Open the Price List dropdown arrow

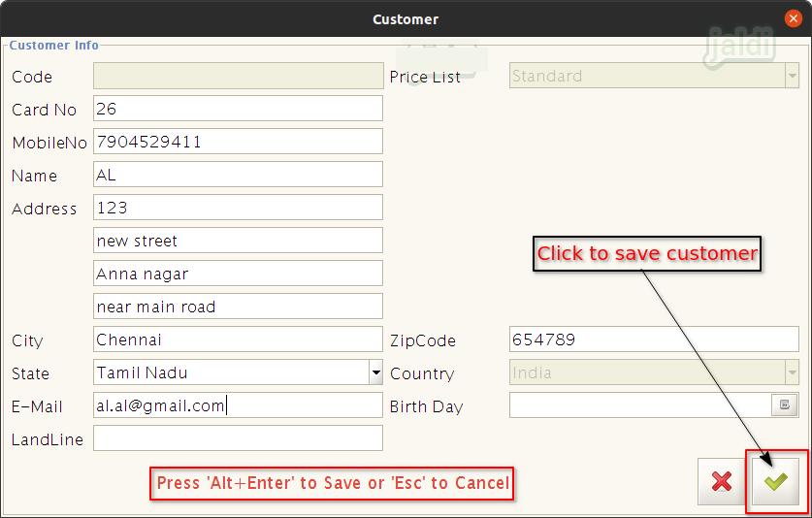pyautogui.click(x=792, y=76)
